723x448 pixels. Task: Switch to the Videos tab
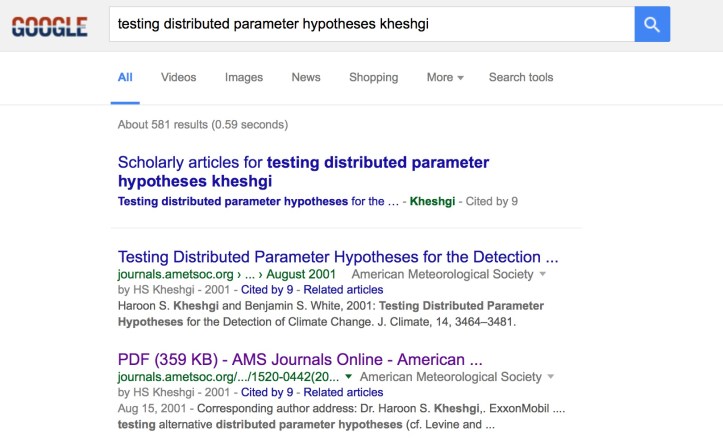tap(178, 77)
